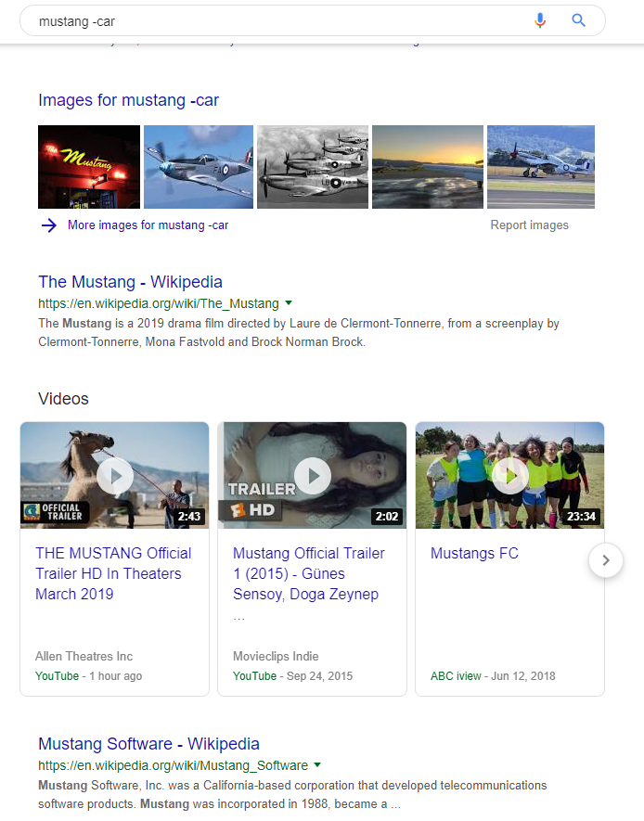Open 'Mustang Software - Wikipedia' result
The image size is (644, 821).
[148, 744]
